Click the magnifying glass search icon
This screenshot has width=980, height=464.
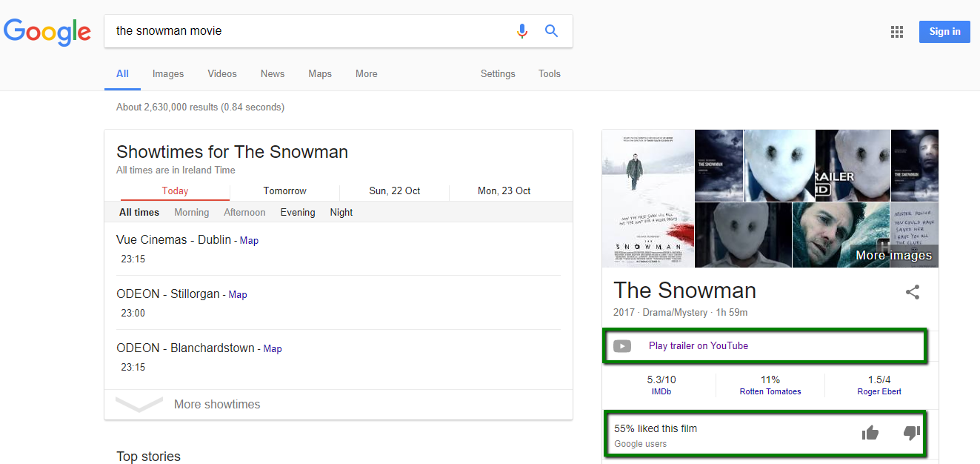tap(551, 30)
